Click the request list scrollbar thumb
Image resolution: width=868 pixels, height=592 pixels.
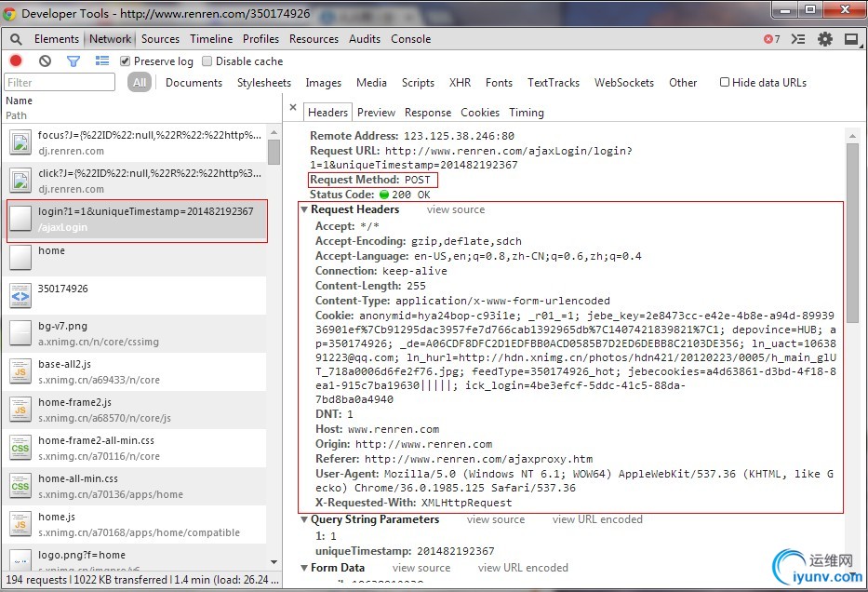coord(274,153)
